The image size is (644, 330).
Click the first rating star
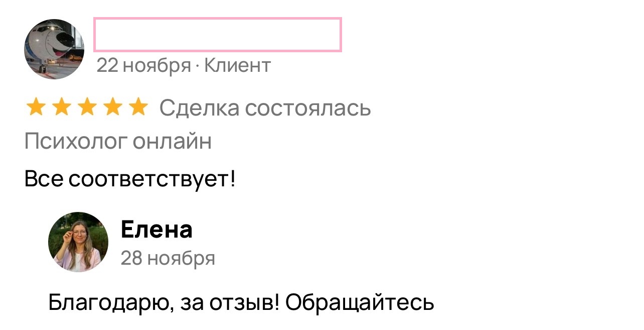point(35,107)
